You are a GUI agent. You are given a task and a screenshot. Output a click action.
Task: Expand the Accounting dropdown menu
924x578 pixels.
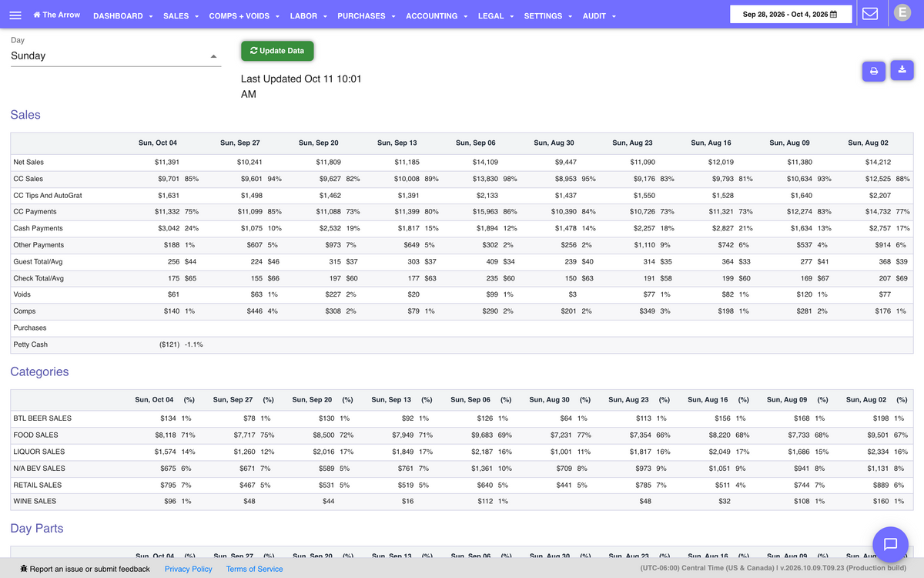tap(437, 15)
